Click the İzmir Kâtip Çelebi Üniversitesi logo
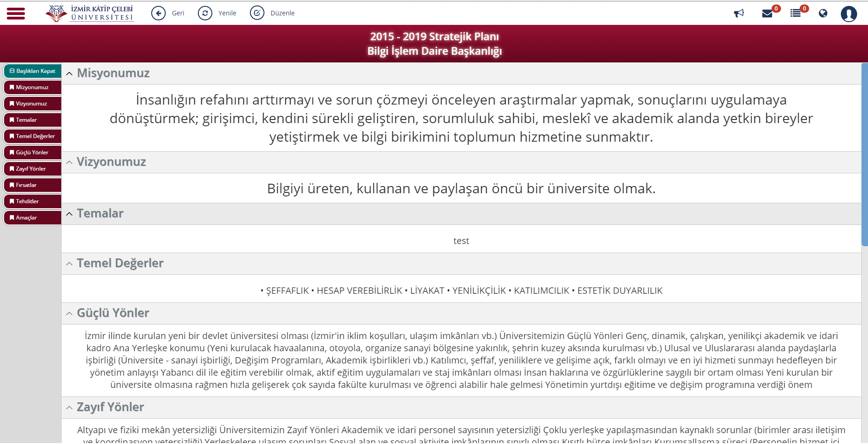The image size is (868, 444). point(90,13)
